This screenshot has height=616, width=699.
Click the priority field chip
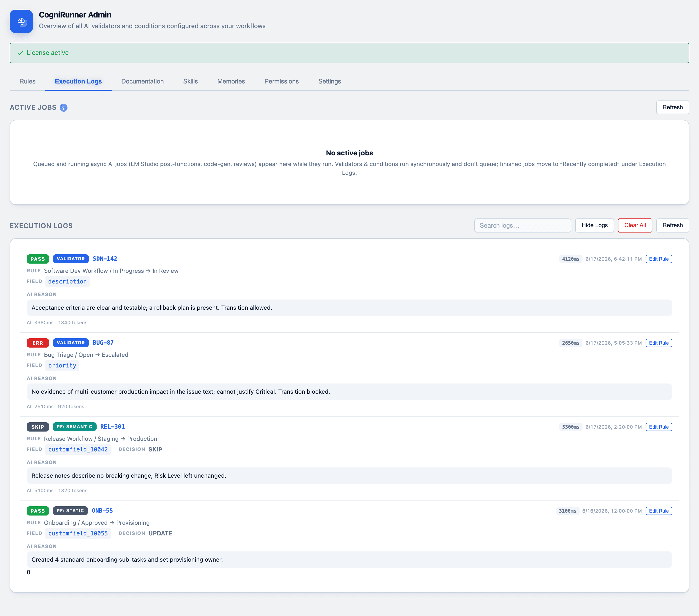62,366
